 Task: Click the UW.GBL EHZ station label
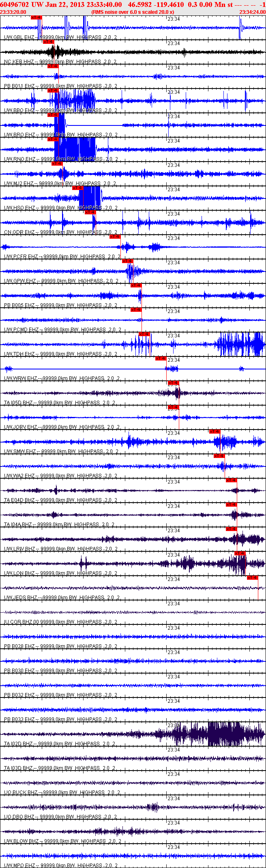(x=60, y=37)
